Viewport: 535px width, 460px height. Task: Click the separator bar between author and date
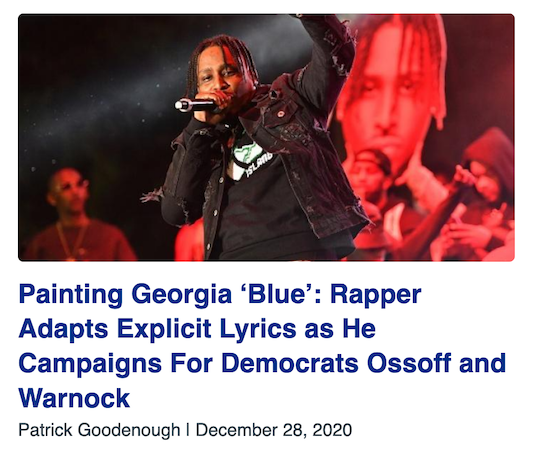click(188, 430)
